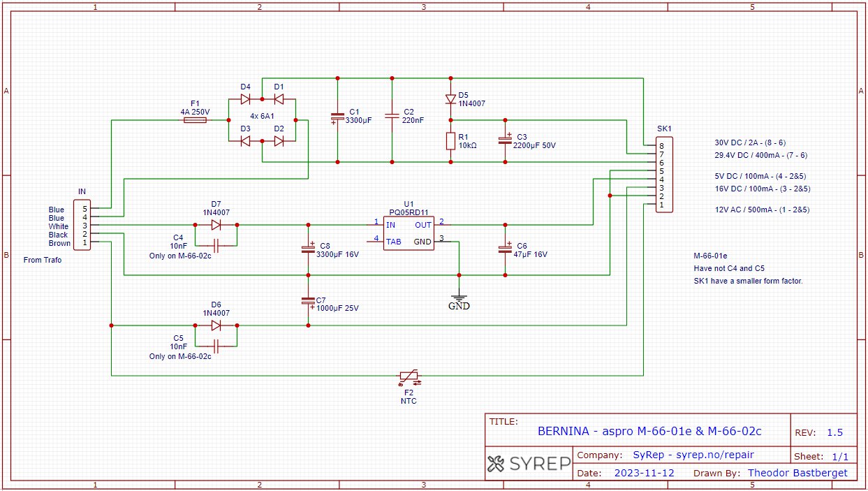Click the SK1 output connector symbol
Viewport: 868px width, 491px height.
(x=665, y=175)
